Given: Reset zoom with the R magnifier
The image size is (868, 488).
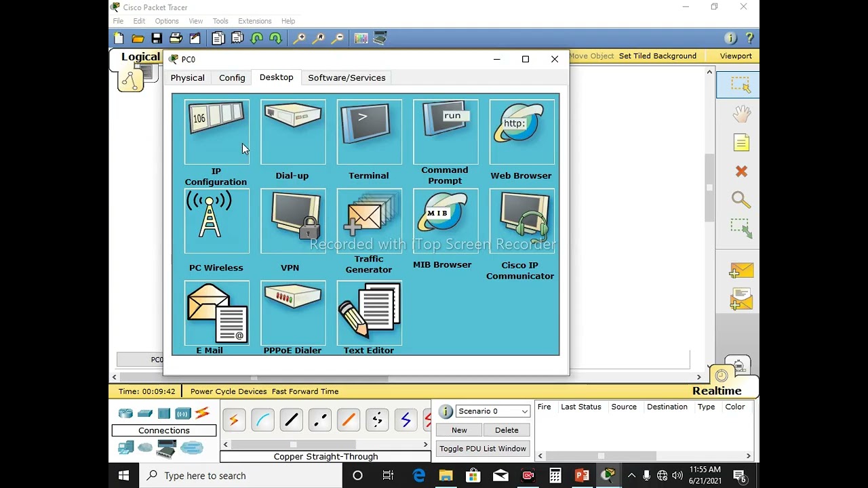Looking at the screenshot, I should tap(318, 39).
